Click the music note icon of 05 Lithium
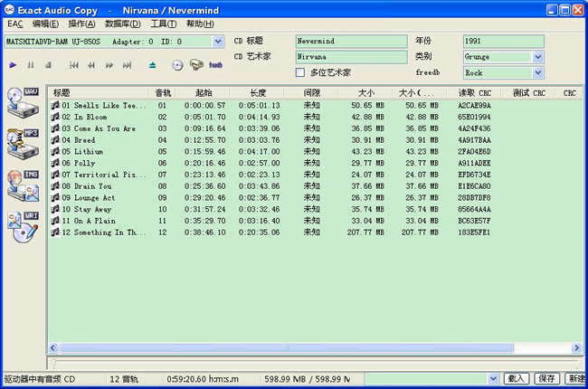 (55, 152)
